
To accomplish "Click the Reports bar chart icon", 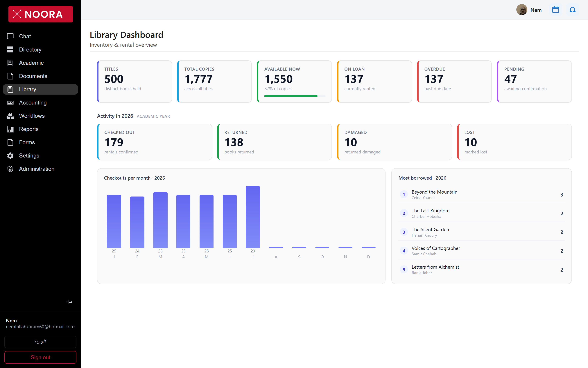I will click(x=10, y=129).
